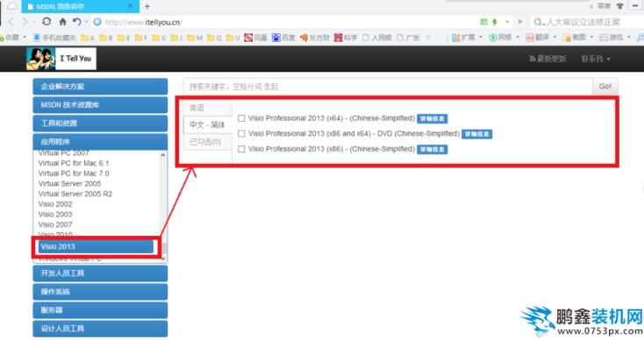Check Visio Professional 2013 (x64) Chinese-Simplified
The height and width of the screenshot is (340, 644).
241,118
